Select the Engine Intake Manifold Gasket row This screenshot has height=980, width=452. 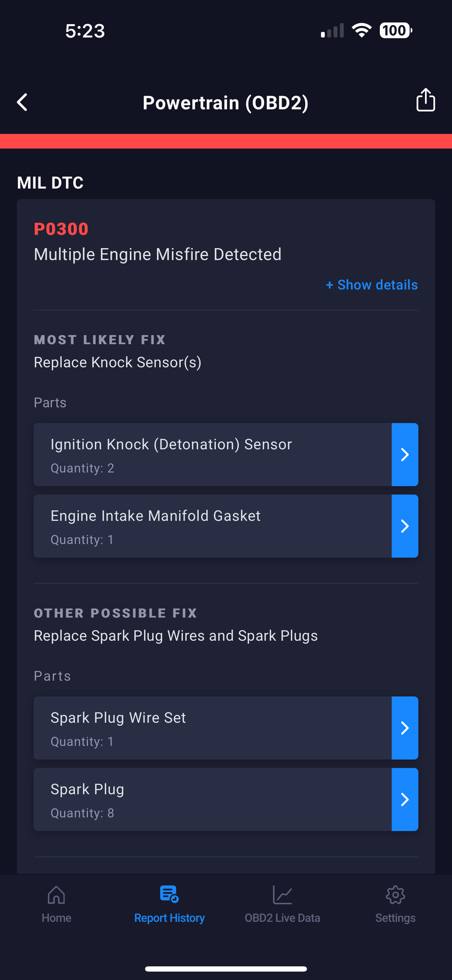(x=212, y=526)
